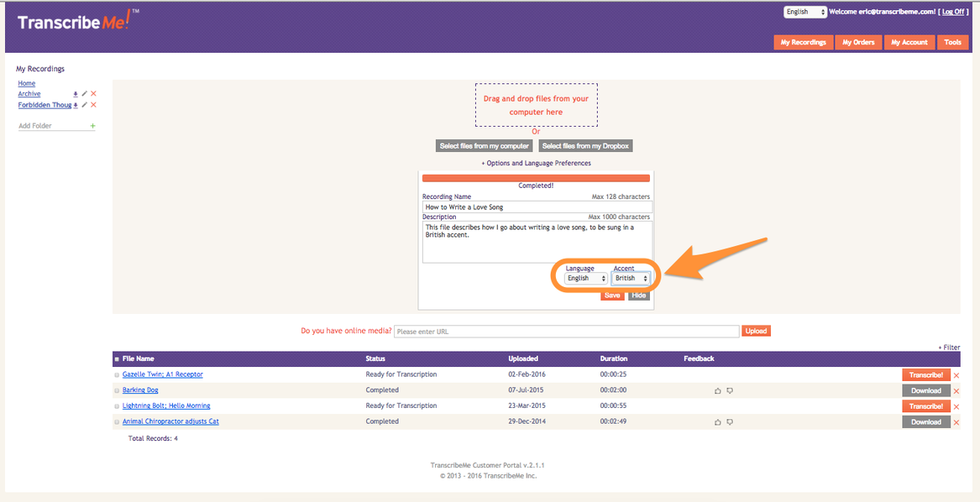Focus the Add Folder field
The height and width of the screenshot is (502, 980).
point(53,126)
